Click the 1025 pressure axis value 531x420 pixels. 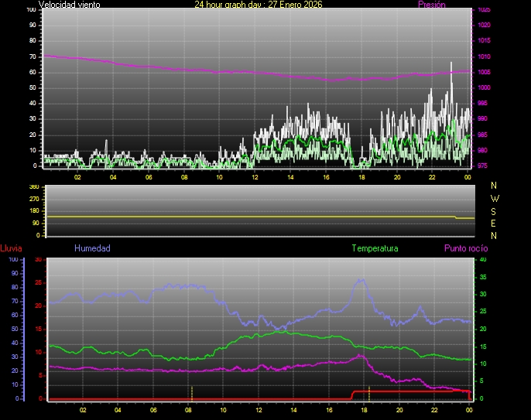click(484, 9)
